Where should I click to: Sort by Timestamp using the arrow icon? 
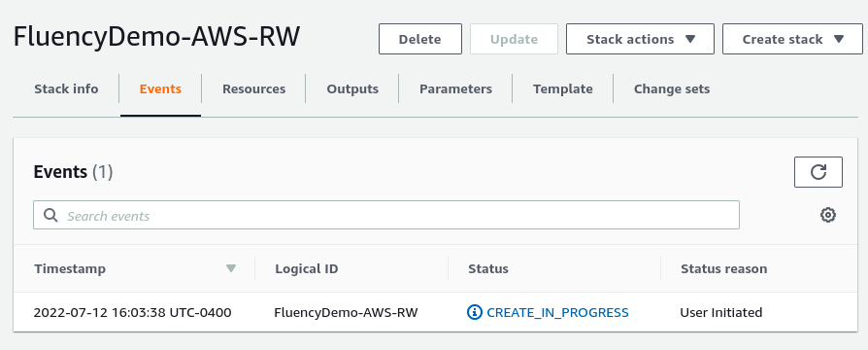click(231, 268)
